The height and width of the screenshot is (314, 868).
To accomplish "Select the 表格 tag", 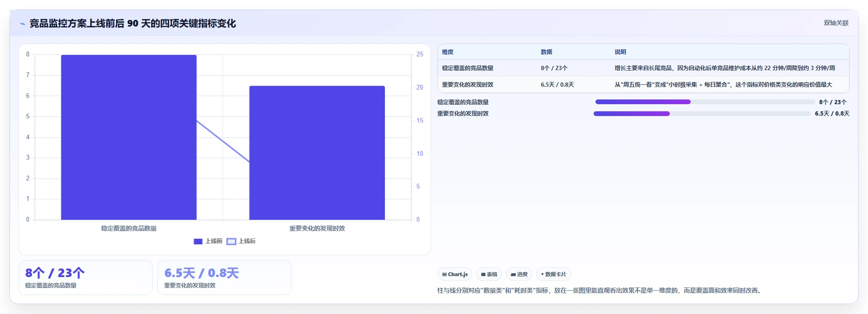I will pyautogui.click(x=489, y=274).
